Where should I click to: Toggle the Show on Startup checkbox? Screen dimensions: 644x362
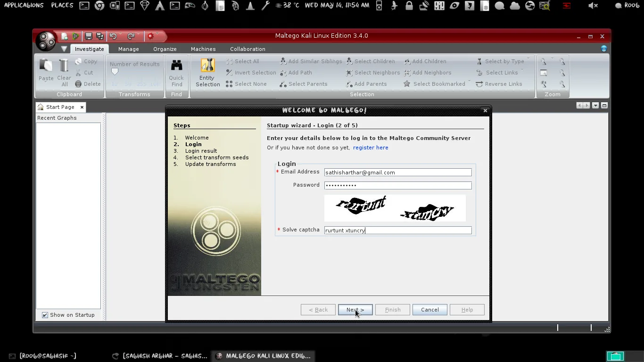click(x=45, y=315)
